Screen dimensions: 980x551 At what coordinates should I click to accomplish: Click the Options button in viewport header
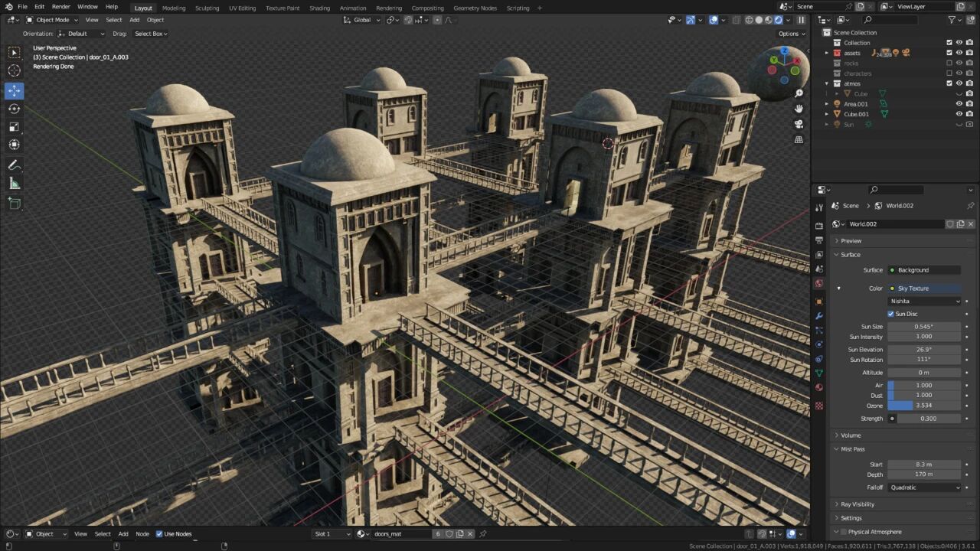pos(789,34)
